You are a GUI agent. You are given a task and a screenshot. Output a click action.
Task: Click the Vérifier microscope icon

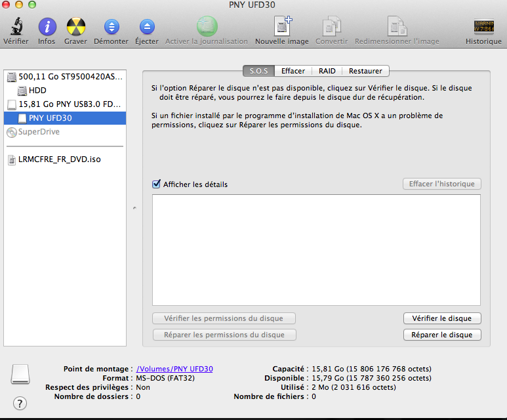click(x=15, y=28)
